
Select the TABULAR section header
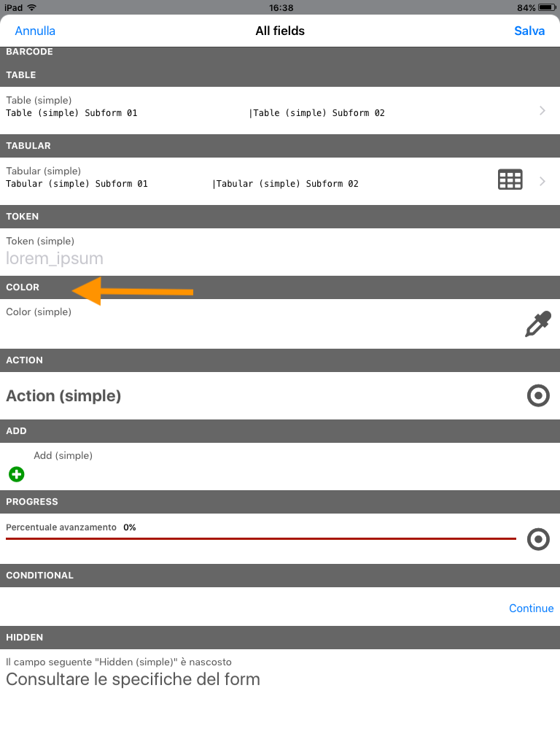pos(280,146)
